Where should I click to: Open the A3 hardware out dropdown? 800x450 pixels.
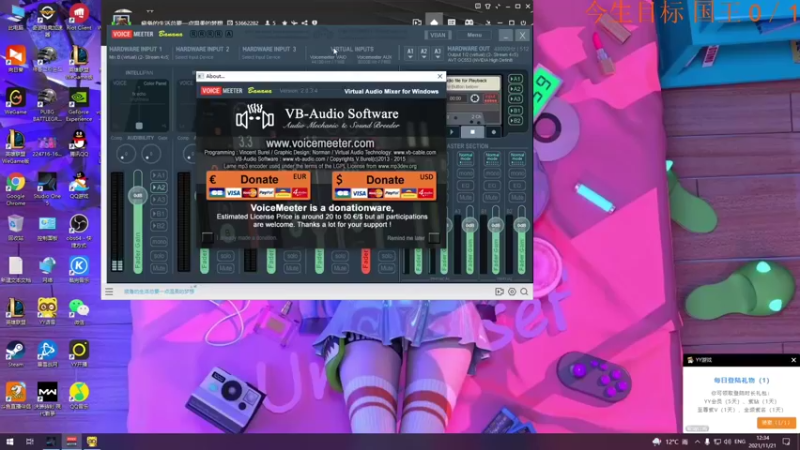pos(437,53)
